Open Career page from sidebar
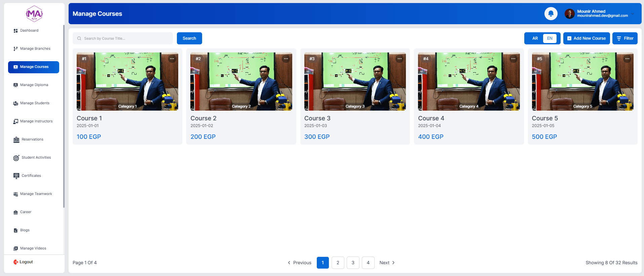The height and width of the screenshot is (276, 644). coord(34,212)
